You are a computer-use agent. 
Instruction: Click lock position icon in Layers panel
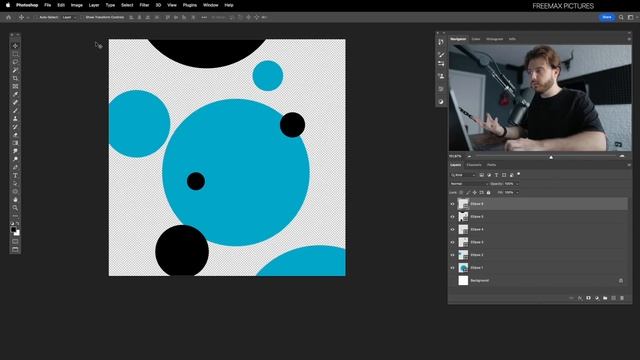[x=475, y=192]
